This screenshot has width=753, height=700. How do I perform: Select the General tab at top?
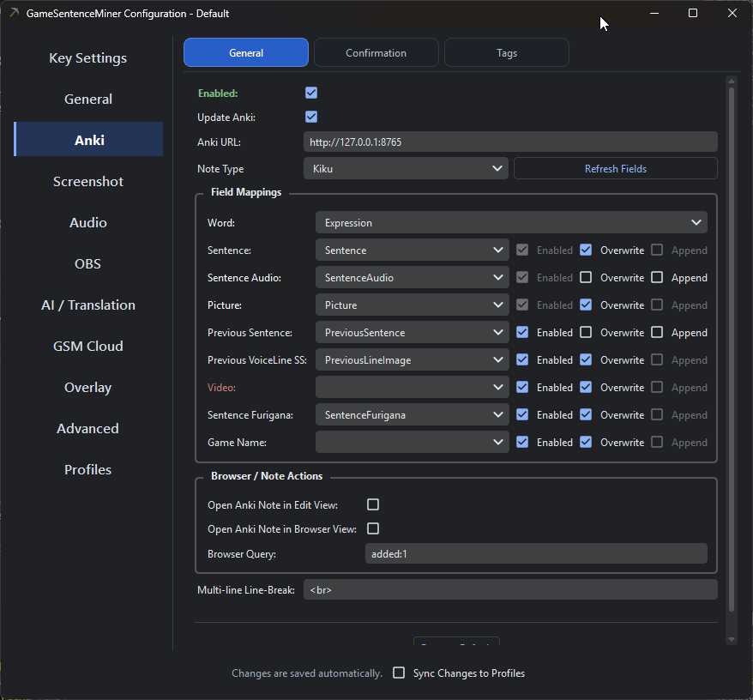point(246,53)
